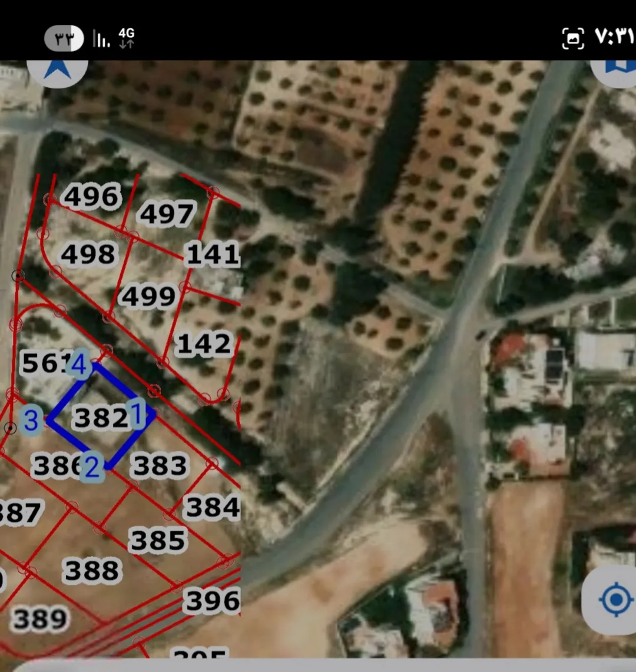Select vertex marker 1 of blue parcel

[x=137, y=413]
